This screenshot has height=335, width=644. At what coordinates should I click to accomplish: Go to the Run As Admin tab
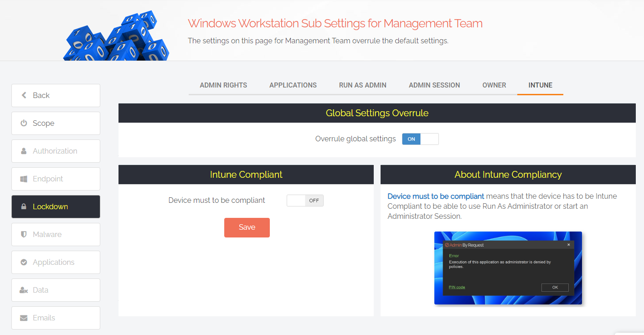[363, 85]
